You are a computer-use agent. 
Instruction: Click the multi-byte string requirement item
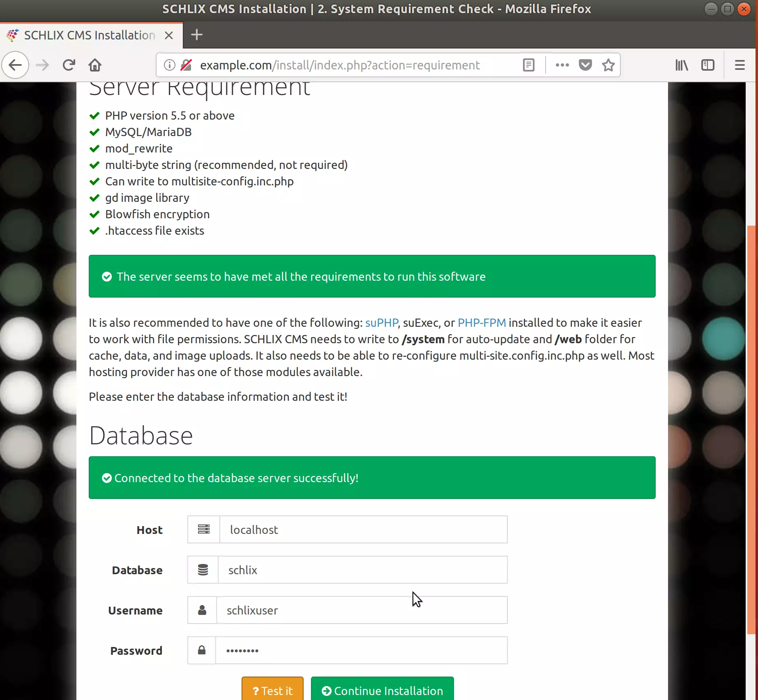[x=226, y=165]
